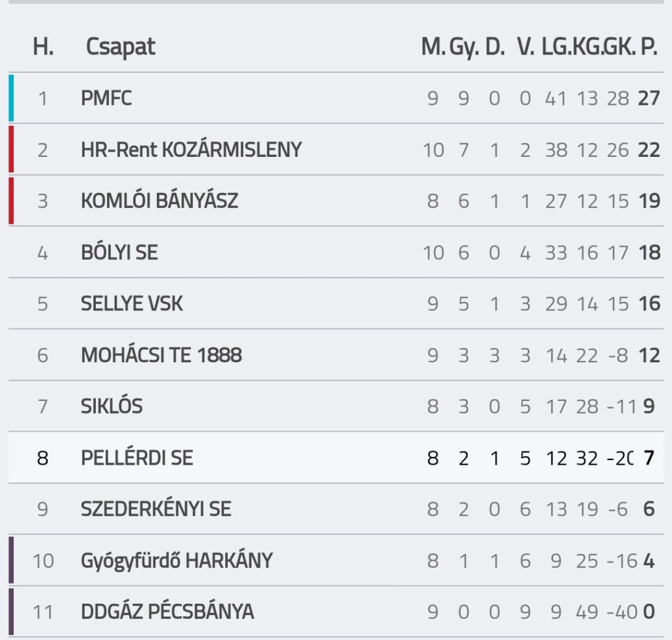Screen dimensions: 672x640
Task: Click SIKLÓS team name
Action: [x=112, y=406]
